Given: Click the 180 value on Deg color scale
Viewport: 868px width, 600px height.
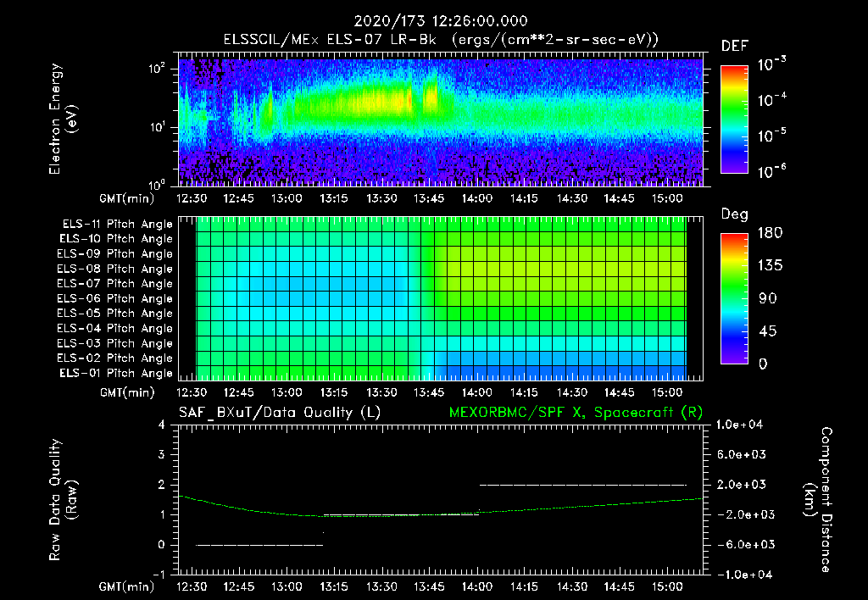Looking at the screenshot, I should coord(770,233).
